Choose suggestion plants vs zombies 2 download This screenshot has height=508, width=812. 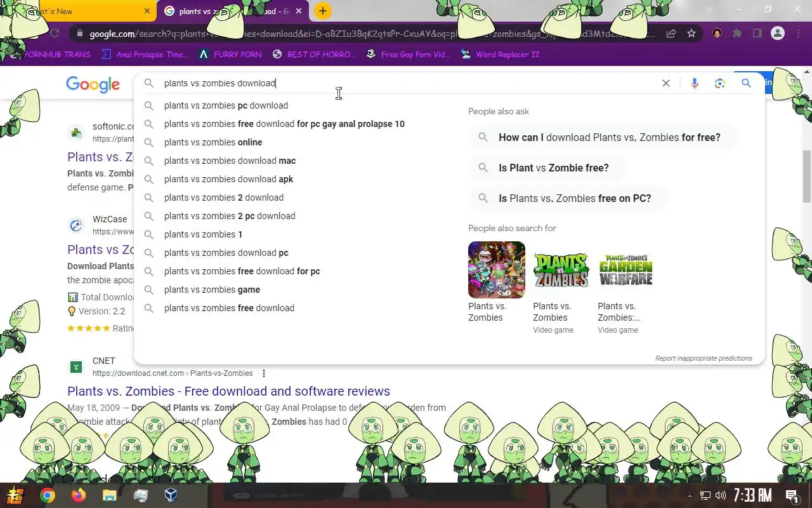pyautogui.click(x=224, y=197)
